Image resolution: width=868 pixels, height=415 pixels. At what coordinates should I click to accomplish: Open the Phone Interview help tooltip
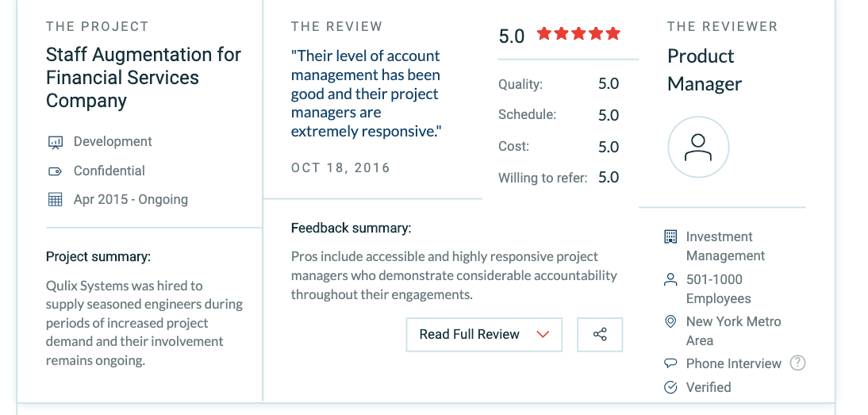click(798, 363)
